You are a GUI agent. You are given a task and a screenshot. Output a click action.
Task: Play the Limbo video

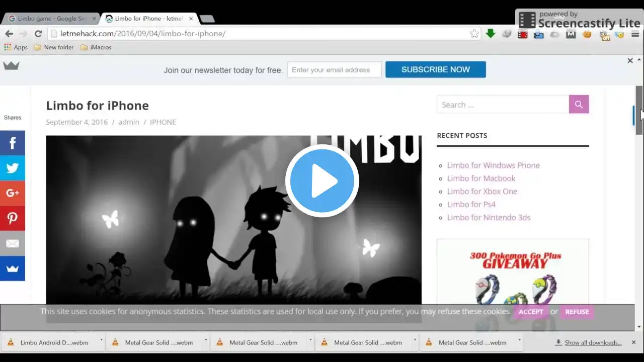click(322, 180)
